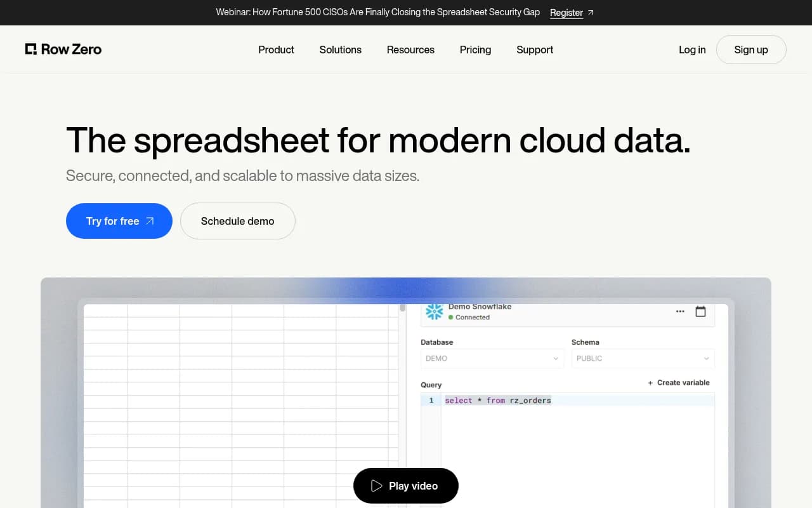Click the 'Secure, connected, and scalable' subheading
Screen dimensions: 812x508
(243, 176)
